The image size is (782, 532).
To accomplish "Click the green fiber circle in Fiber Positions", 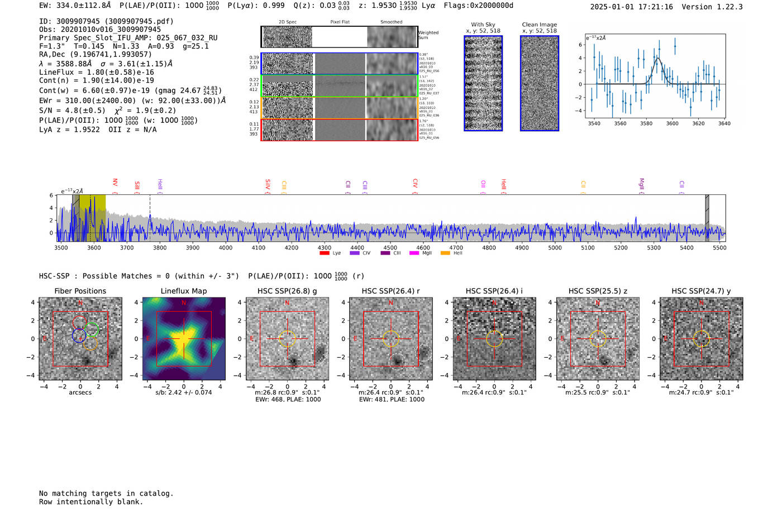I will coord(92,330).
